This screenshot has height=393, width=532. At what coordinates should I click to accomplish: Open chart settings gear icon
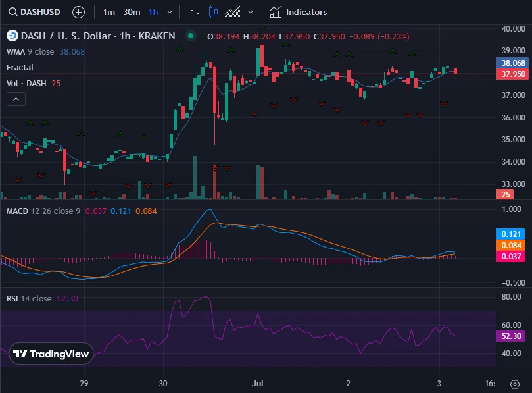[x=515, y=384]
